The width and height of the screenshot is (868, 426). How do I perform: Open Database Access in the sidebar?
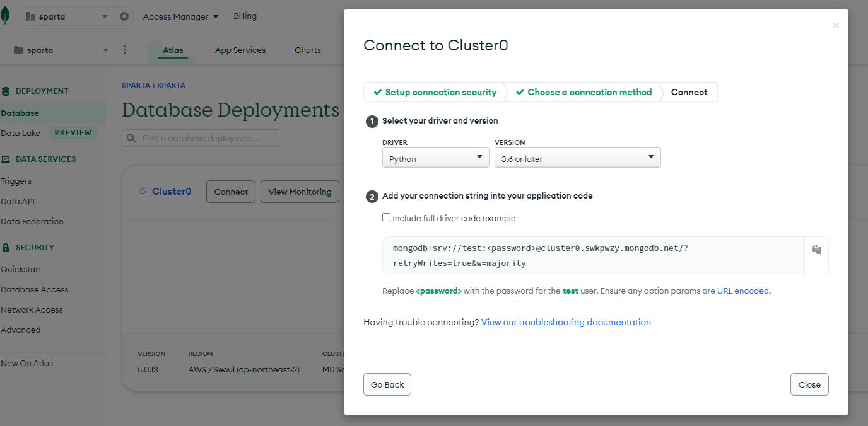coord(35,290)
